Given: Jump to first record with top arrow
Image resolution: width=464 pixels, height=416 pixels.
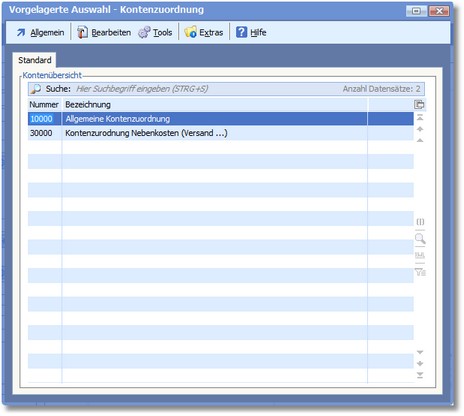Looking at the screenshot, I should [x=420, y=118].
